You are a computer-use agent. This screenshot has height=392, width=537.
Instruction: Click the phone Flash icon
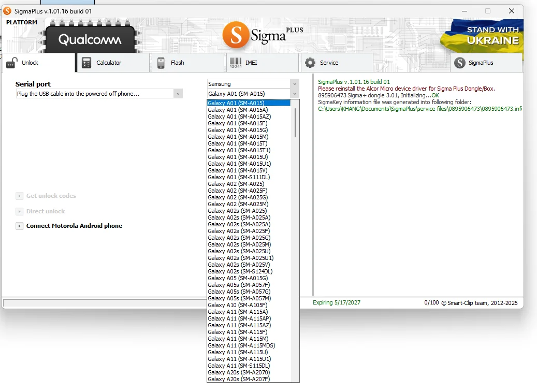pyautogui.click(x=161, y=63)
